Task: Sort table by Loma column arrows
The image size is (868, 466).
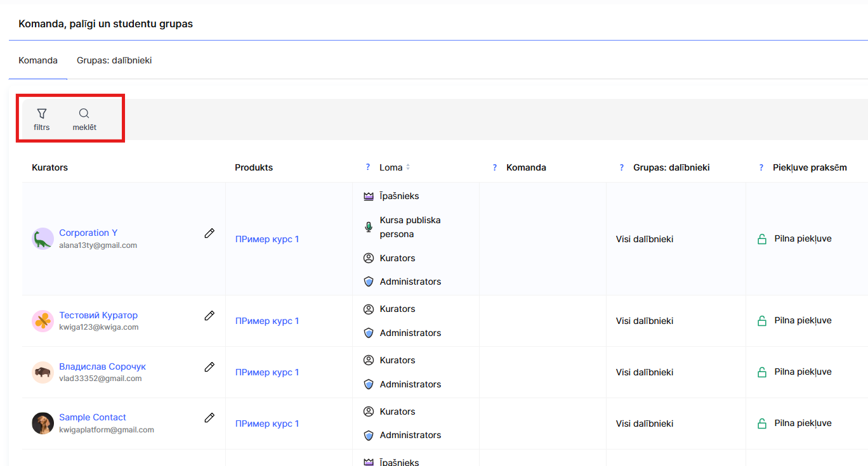Action: 408,167
